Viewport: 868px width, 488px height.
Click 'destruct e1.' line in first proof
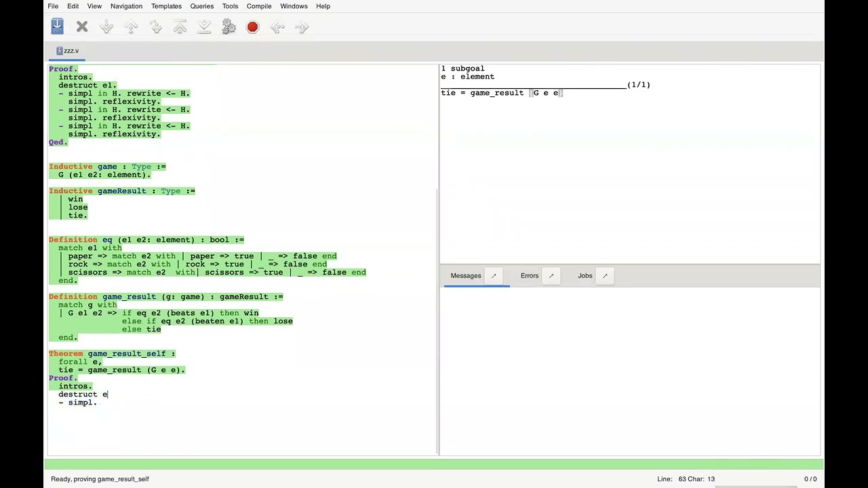click(x=87, y=85)
